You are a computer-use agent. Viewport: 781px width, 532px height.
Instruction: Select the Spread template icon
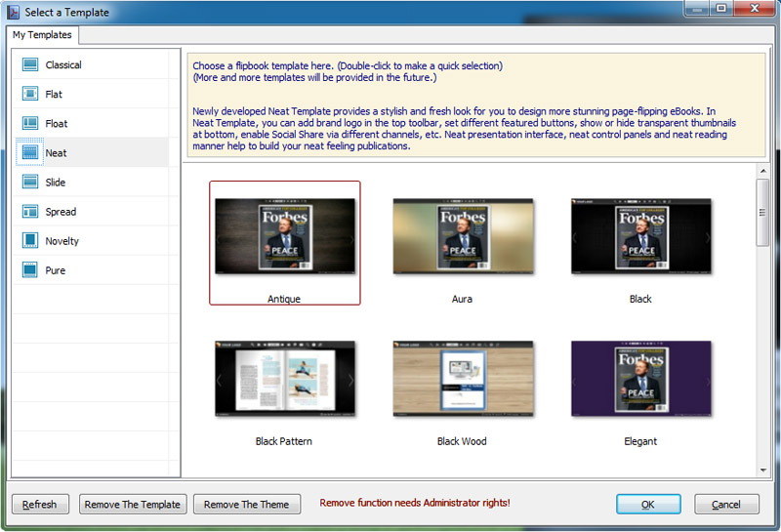point(29,211)
